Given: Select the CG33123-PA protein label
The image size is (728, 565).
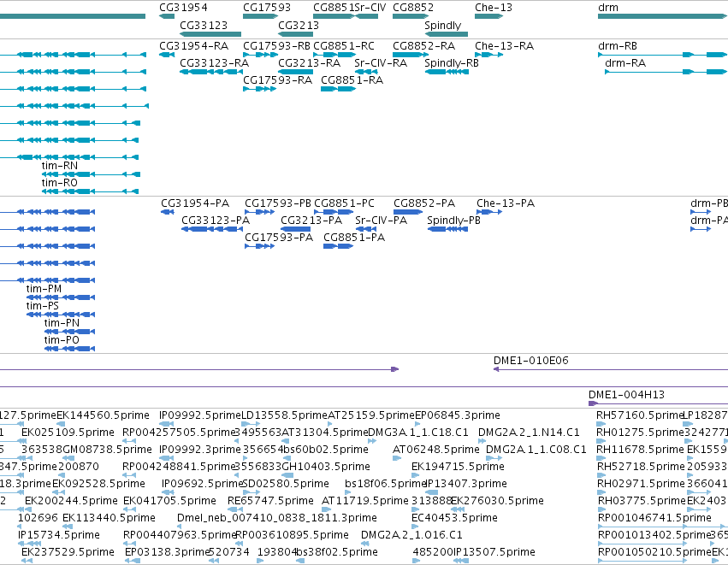Looking at the screenshot, I should tap(216, 221).
